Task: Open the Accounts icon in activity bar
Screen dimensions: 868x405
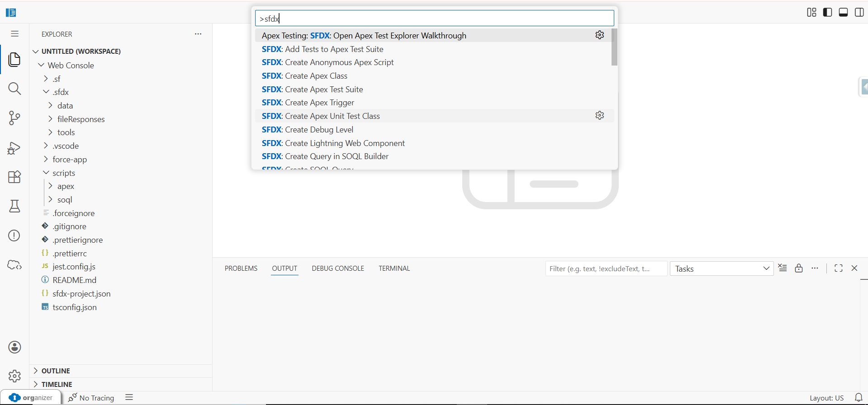Action: [14, 347]
